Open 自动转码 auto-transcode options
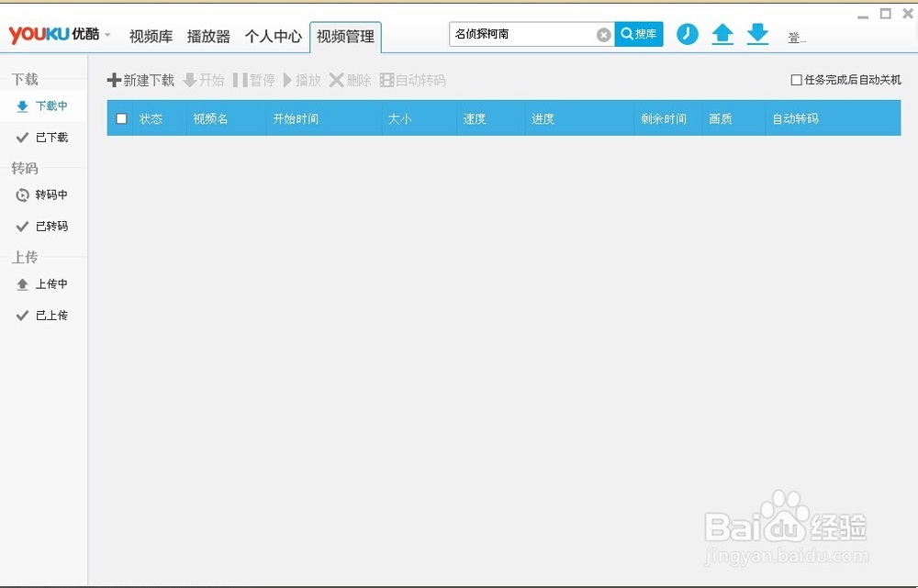This screenshot has height=588, width=918. coord(417,80)
